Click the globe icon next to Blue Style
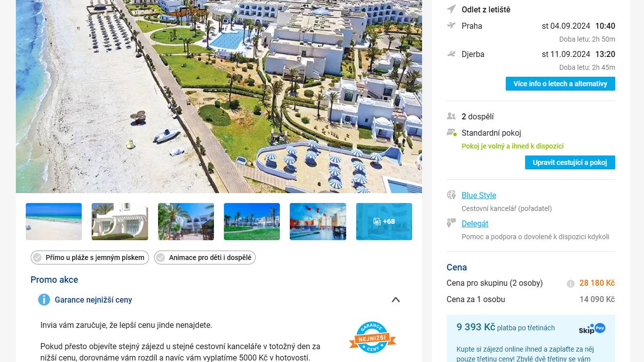The width and height of the screenshot is (644, 362). [x=451, y=195]
